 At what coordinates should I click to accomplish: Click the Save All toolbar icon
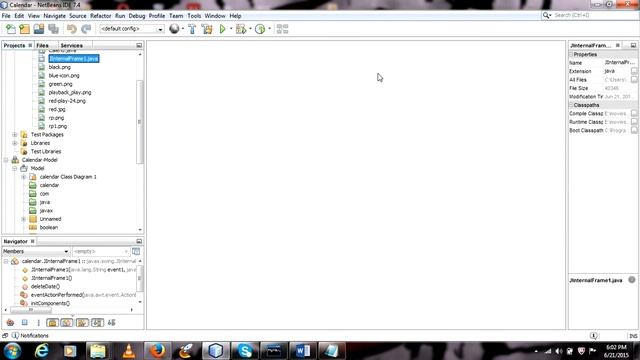coord(53,29)
